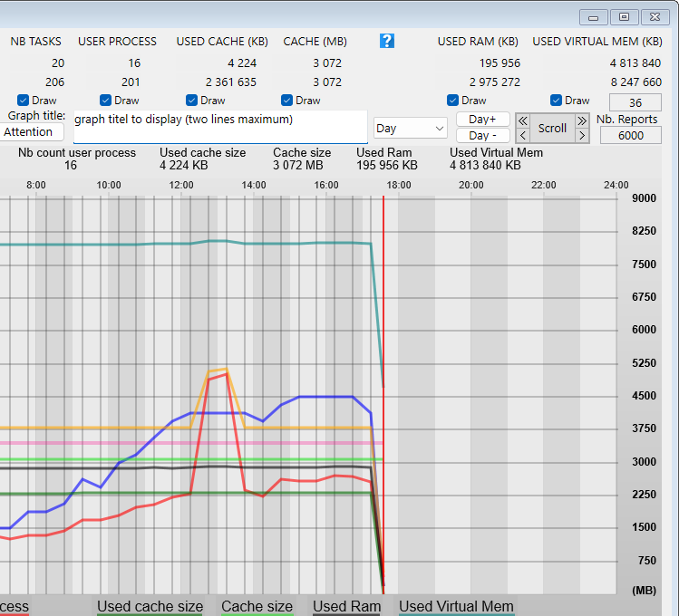The image size is (679, 616).
Task: Step forward with single right scroll arrow
Action: tap(582, 136)
